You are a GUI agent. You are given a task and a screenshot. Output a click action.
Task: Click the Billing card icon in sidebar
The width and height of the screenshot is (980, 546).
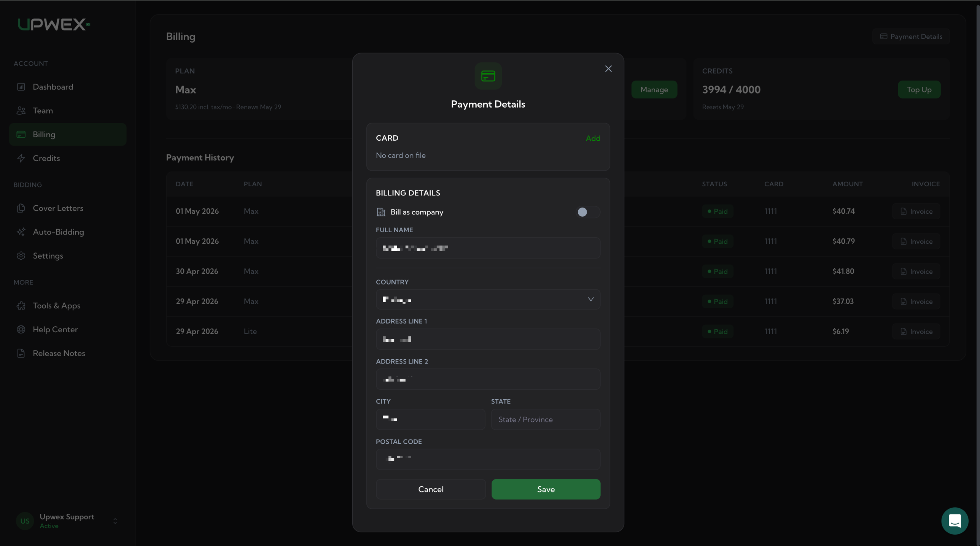(21, 134)
